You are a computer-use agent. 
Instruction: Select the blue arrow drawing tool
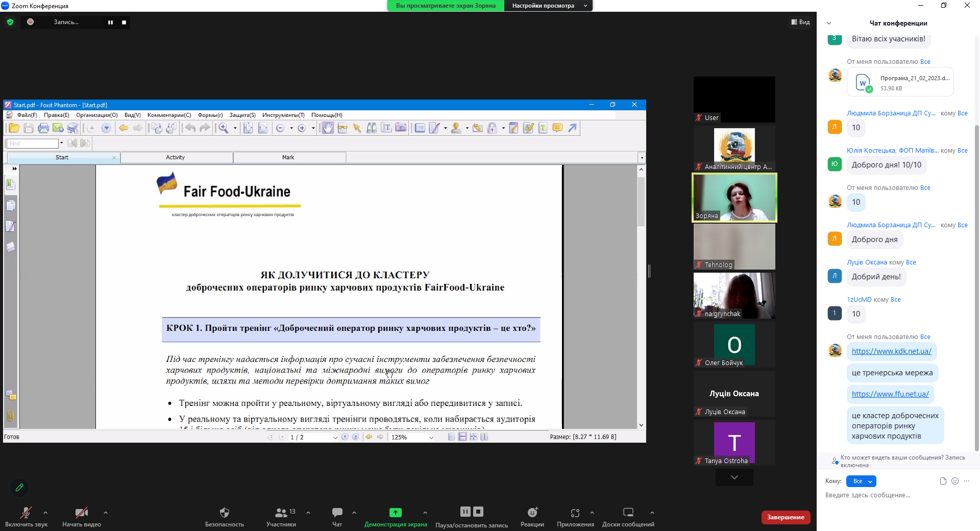click(x=572, y=128)
